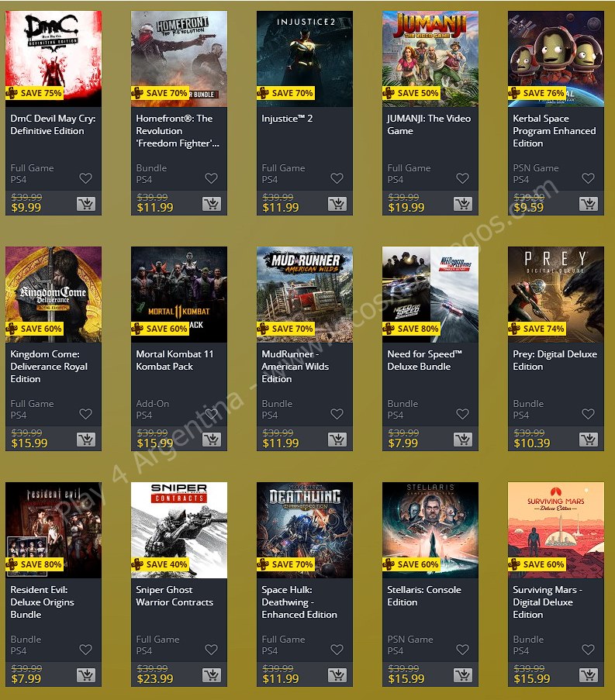
Task: Toggle wishlist heart for Space Hulk Deathwing
Action: click(337, 650)
